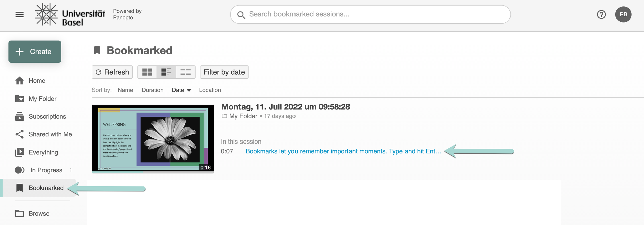Open the RB user profile avatar
This screenshot has width=644, height=225.
(x=623, y=14)
